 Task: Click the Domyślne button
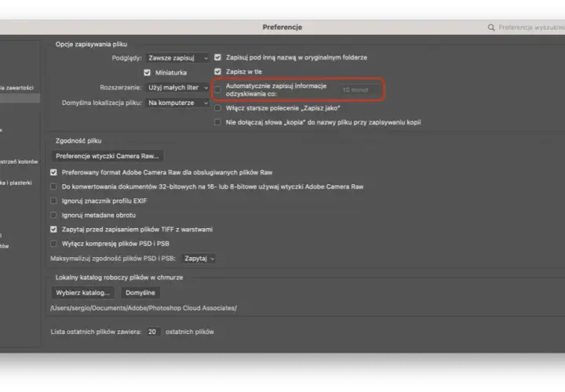(x=140, y=292)
